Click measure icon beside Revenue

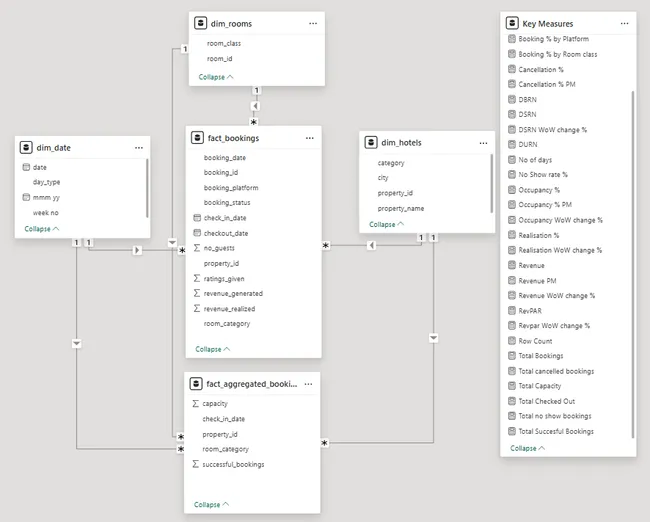[x=512, y=265]
